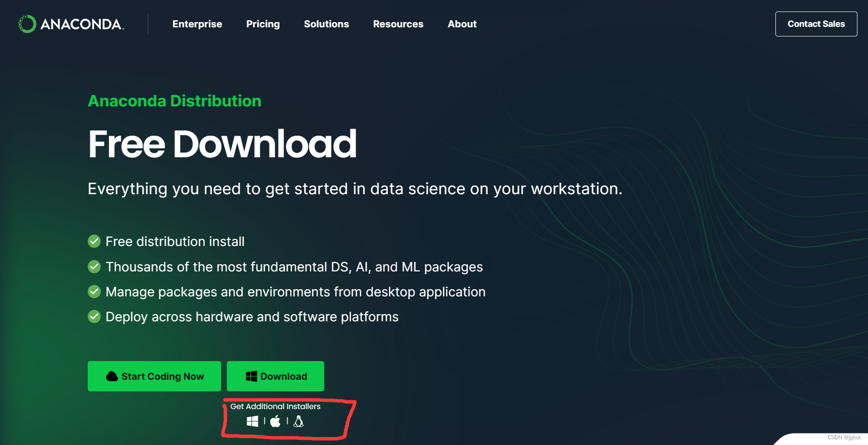
Task: Open the Enterprise menu
Action: pos(197,24)
